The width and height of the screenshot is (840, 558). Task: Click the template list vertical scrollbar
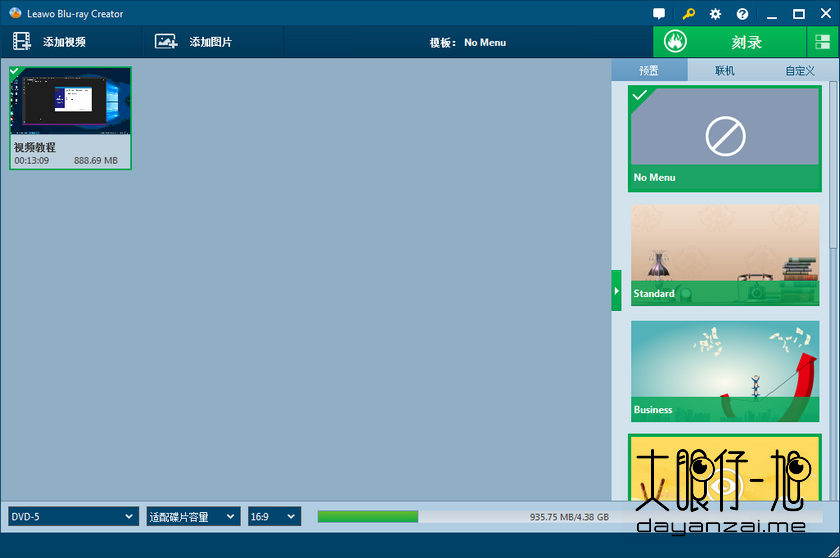[833, 165]
